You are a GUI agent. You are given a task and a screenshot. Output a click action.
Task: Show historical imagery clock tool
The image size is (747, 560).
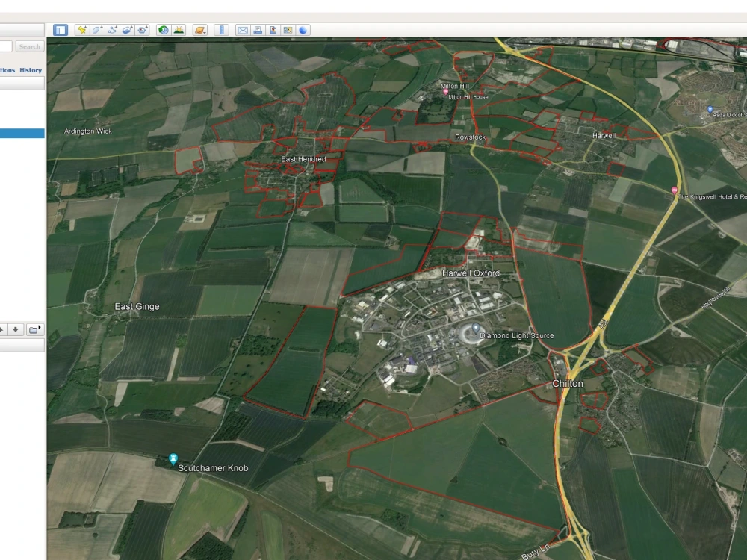click(x=164, y=30)
